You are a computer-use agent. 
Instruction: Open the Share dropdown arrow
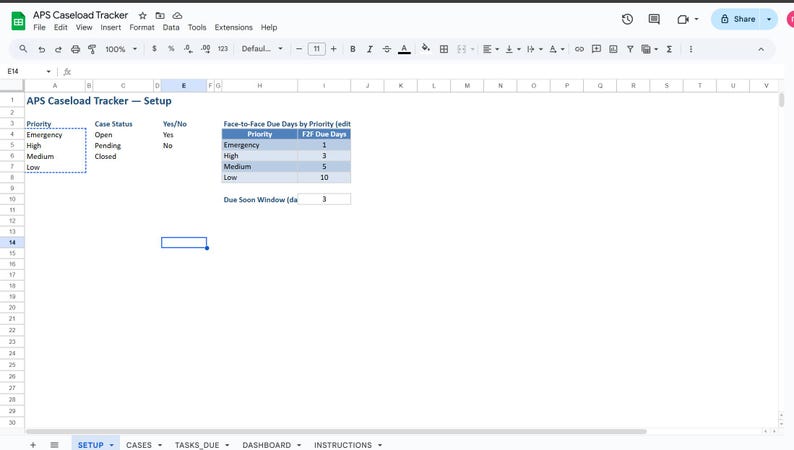coord(769,19)
